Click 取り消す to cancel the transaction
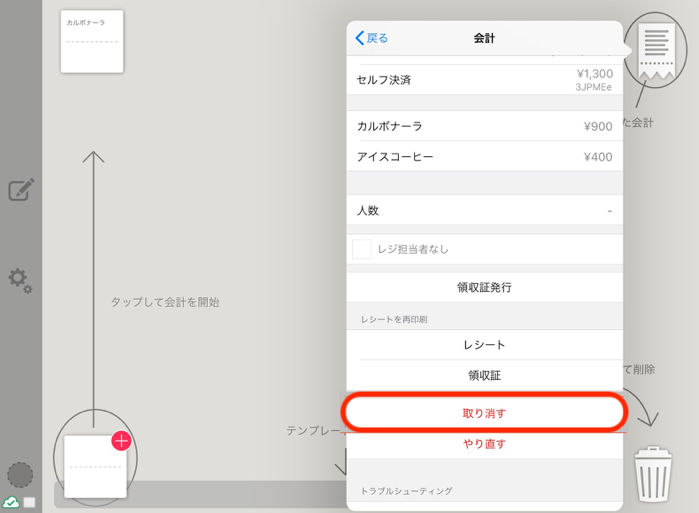Image resolution: width=699 pixels, height=513 pixels. pyautogui.click(x=485, y=413)
